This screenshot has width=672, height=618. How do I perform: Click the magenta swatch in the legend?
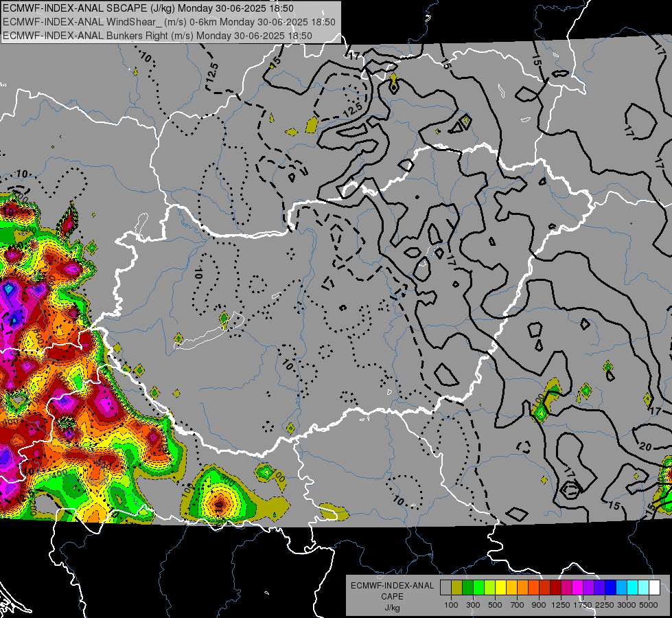[x=578, y=588]
